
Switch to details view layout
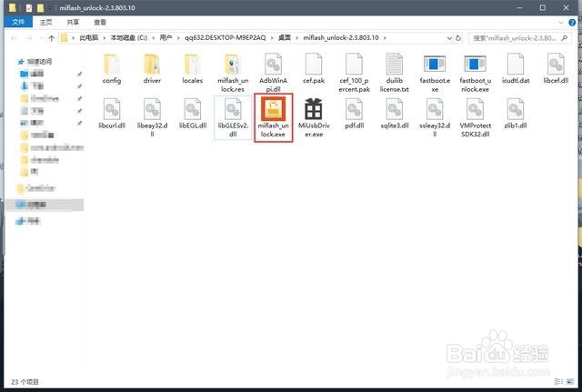[558, 381]
